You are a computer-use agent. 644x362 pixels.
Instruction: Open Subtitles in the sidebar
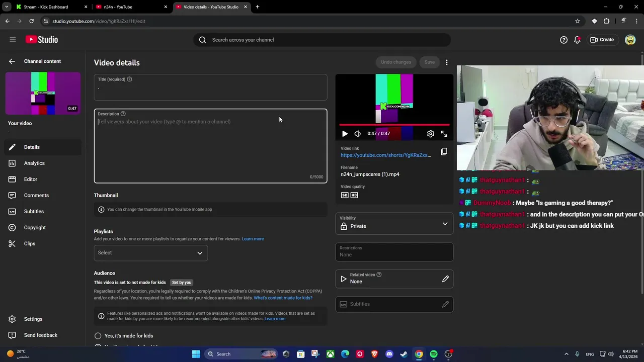click(x=43, y=212)
